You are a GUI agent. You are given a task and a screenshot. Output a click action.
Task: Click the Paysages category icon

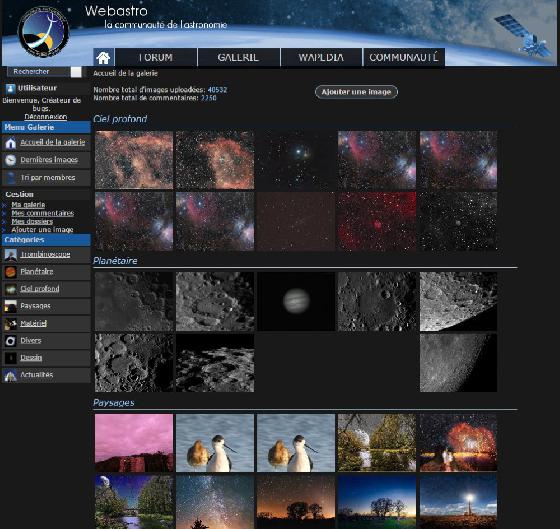[x=10, y=306]
